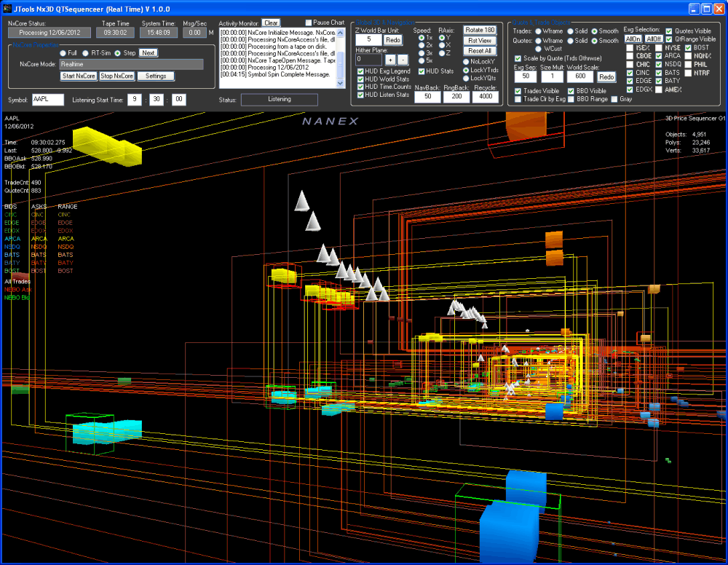Viewport: 728px width, 565px height.
Task: Clear the Activity Monitor log
Action: tap(271, 23)
